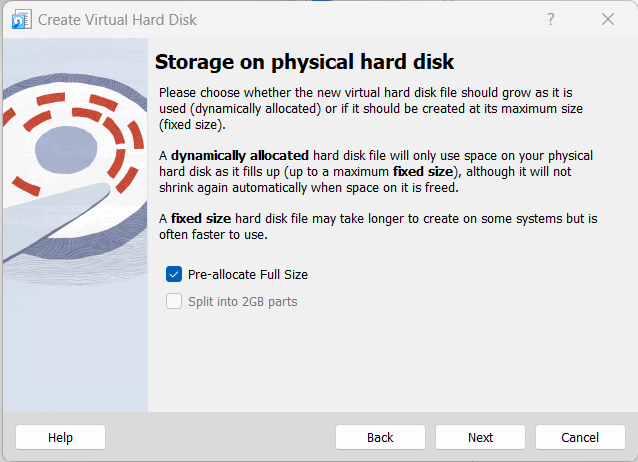Click the question mark help icon
Screen dimensions: 638x462
pyautogui.click(x=551, y=19)
